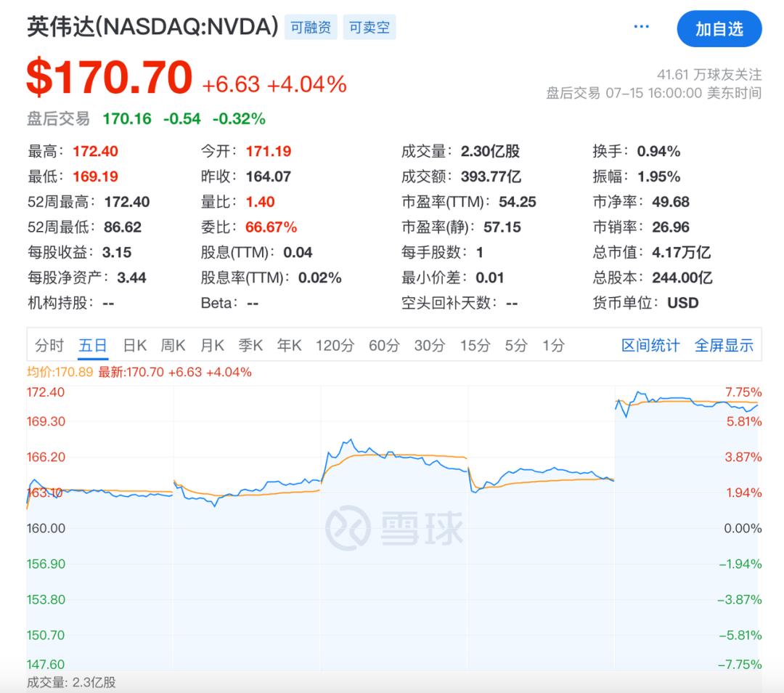Viewport: 784px width, 693px height.
Task: Click the 总股本 value 244.00亿
Action: click(682, 277)
